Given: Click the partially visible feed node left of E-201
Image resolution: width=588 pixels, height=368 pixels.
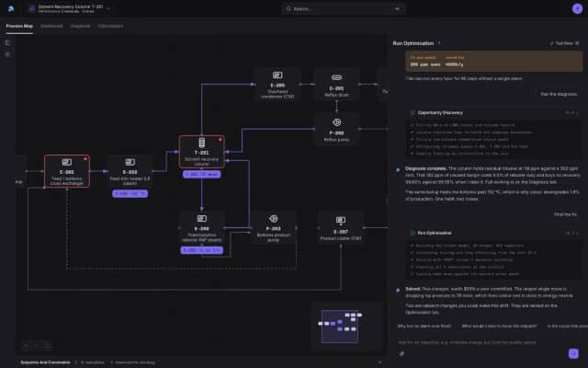Looking at the screenshot, I should tap(20, 171).
